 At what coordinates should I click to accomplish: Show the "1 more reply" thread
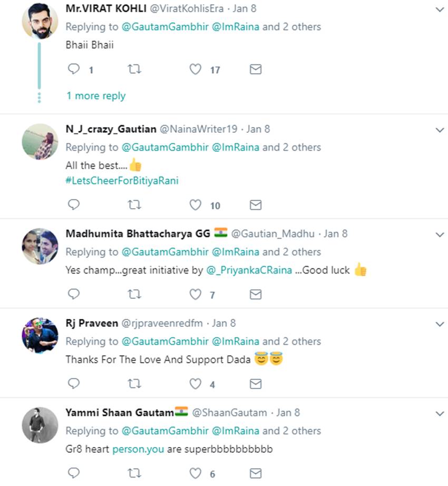click(x=95, y=96)
